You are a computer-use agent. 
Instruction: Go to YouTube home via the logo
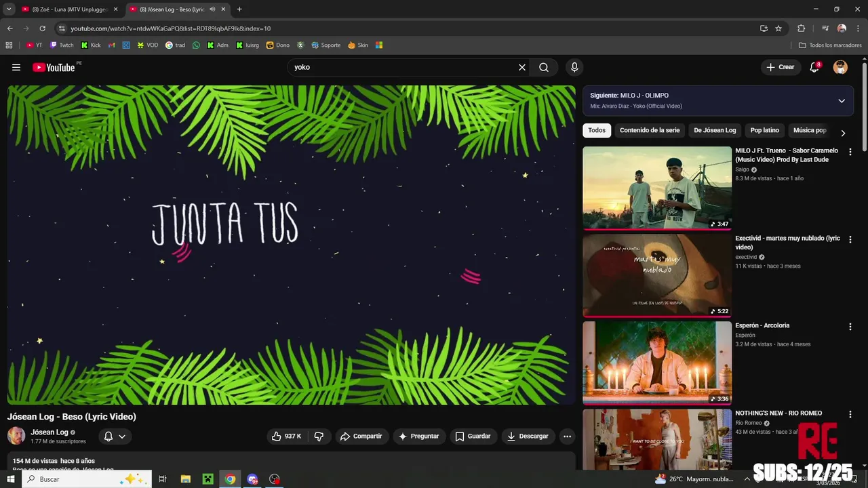[54, 67]
